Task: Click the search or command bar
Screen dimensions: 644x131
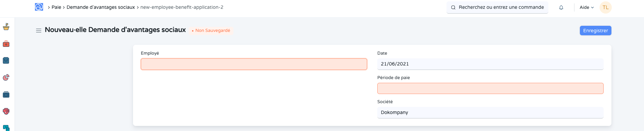Action: pyautogui.click(x=497, y=7)
